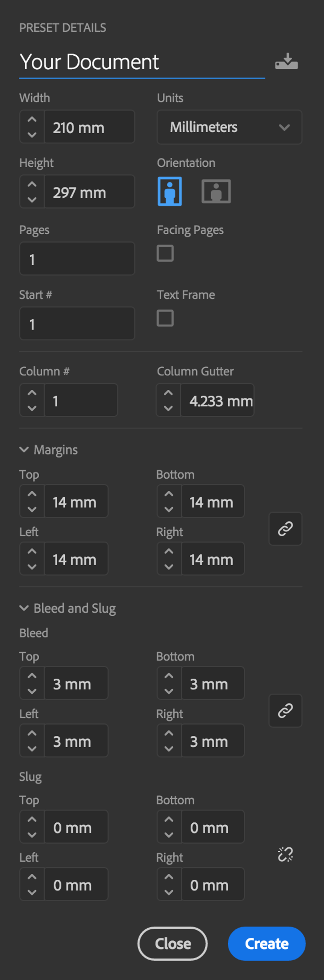Decrease Height with the down arrow
This screenshot has height=980, width=324.
click(x=32, y=199)
